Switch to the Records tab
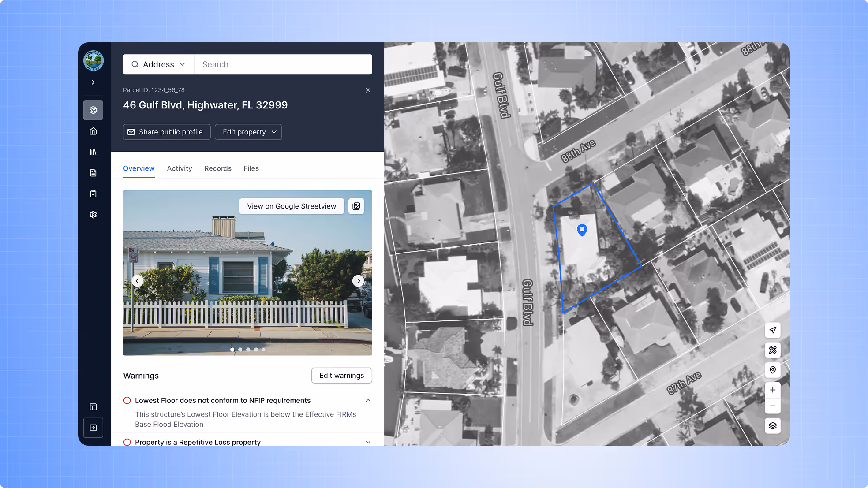868x488 pixels. coord(218,168)
